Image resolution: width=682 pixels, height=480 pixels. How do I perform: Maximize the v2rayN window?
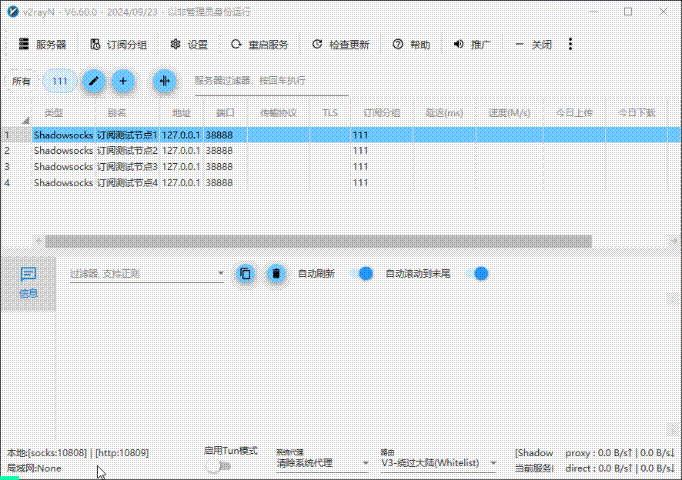coord(628,12)
